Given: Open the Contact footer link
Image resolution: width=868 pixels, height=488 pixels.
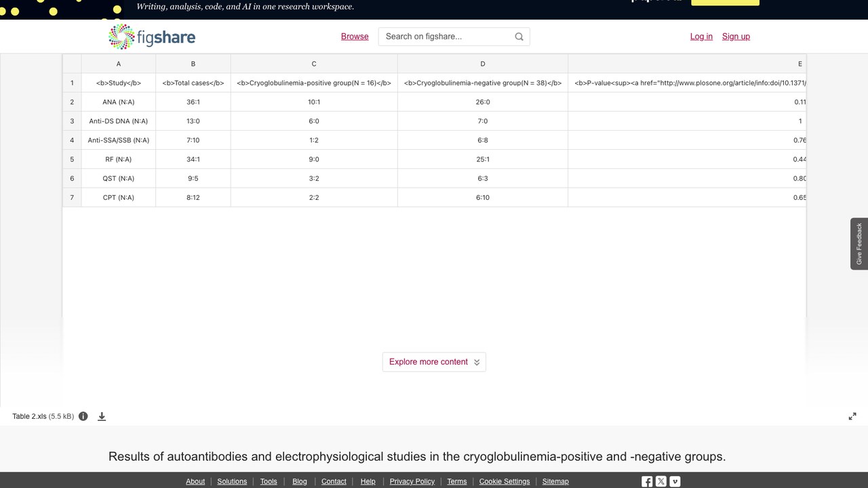Looking at the screenshot, I should pos(334,481).
